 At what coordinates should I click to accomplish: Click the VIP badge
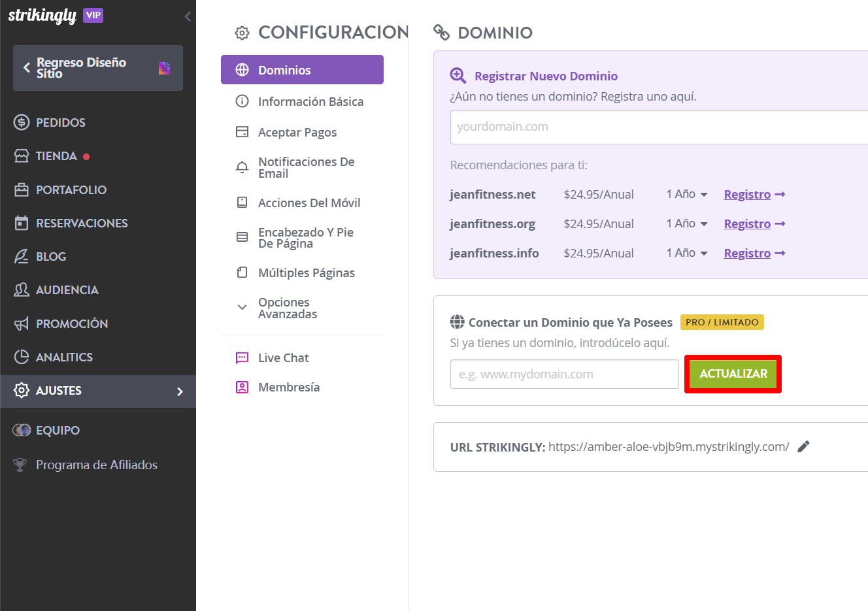[x=93, y=15]
